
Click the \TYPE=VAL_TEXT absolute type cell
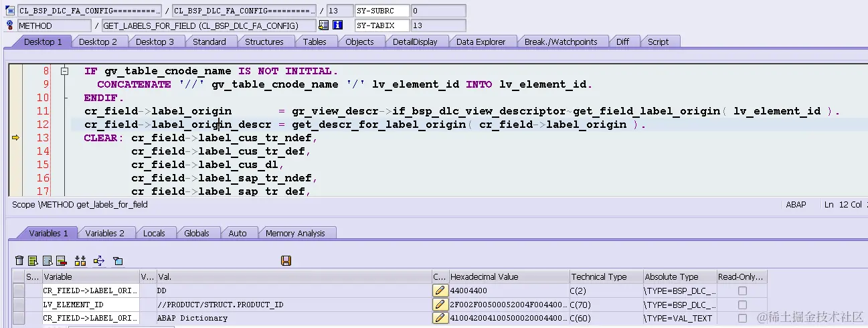pyautogui.click(x=679, y=317)
